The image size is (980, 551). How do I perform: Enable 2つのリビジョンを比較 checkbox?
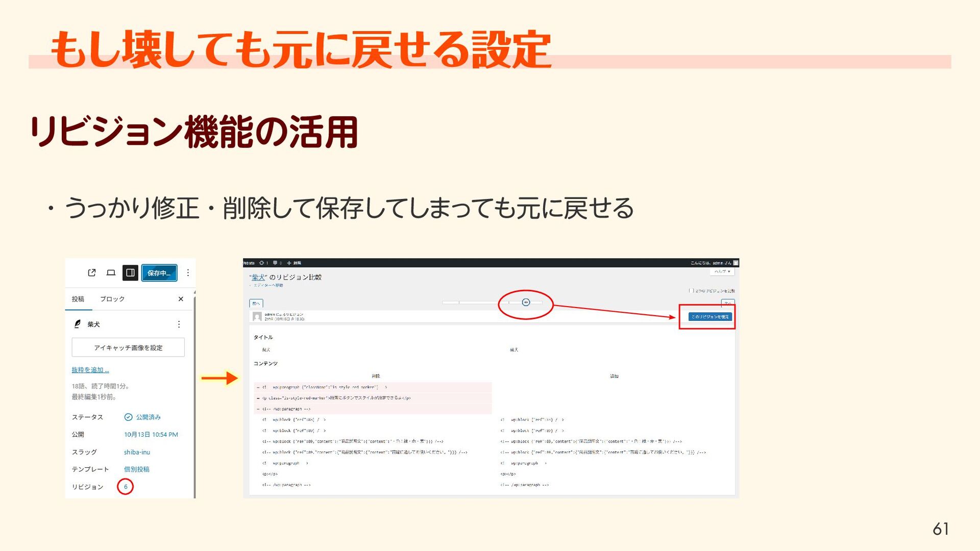pyautogui.click(x=691, y=291)
